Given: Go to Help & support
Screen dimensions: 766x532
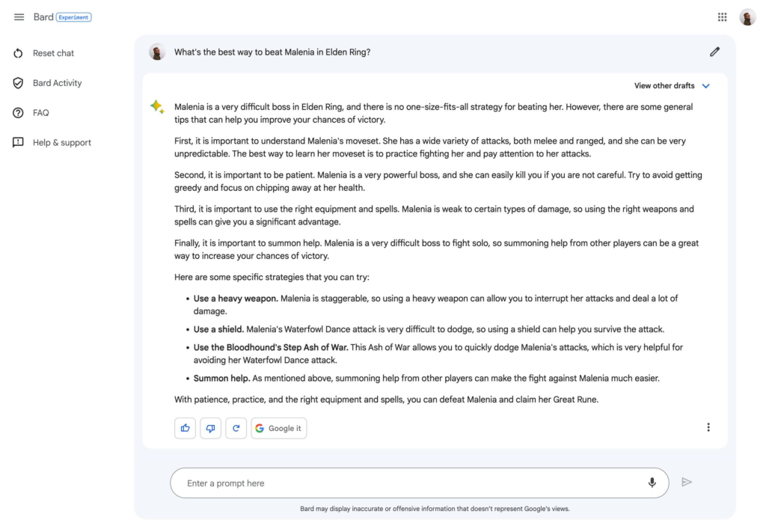Looking at the screenshot, I should [x=61, y=143].
